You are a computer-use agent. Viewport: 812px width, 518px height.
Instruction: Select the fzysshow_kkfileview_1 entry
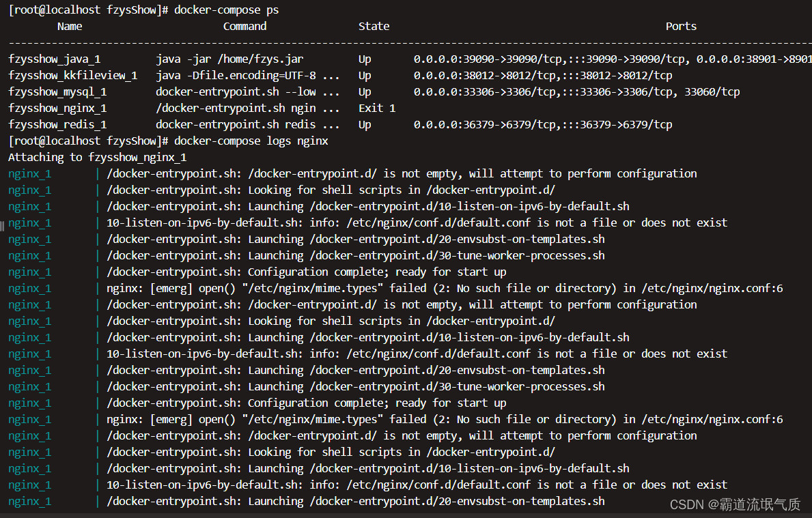click(x=72, y=75)
